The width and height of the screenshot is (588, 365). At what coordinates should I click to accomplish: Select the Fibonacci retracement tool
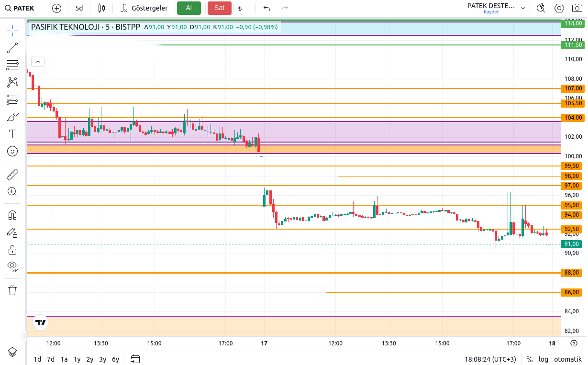click(12, 65)
